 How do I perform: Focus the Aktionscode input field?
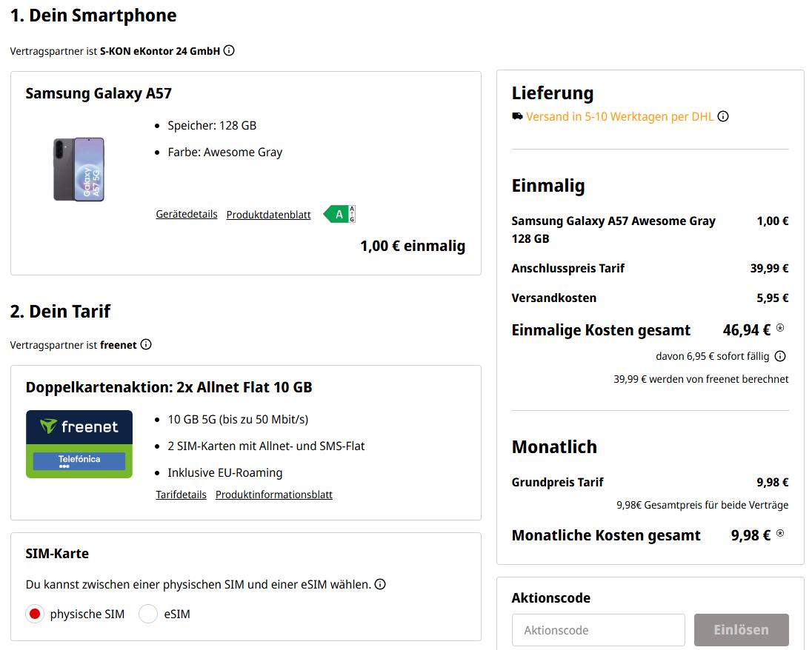point(599,630)
